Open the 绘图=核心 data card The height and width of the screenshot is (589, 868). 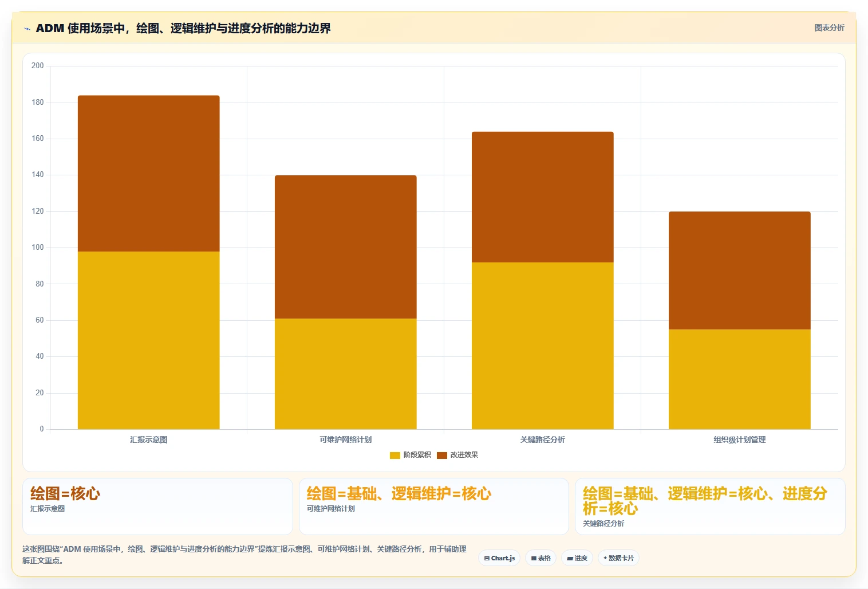pyautogui.click(x=157, y=506)
